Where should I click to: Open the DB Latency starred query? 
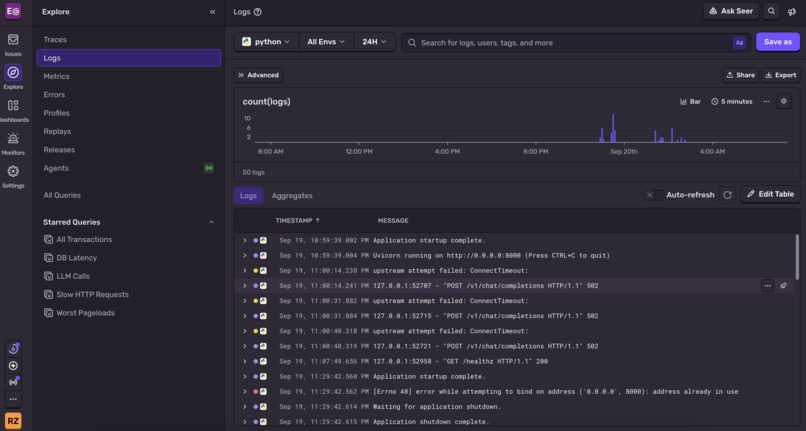[x=129, y=258]
